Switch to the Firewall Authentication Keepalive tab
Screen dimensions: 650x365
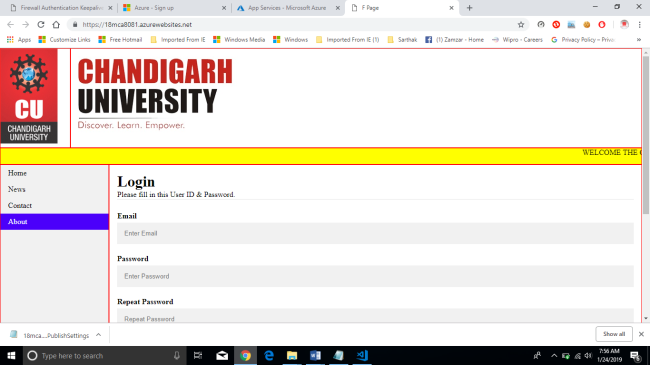[x=61, y=8]
